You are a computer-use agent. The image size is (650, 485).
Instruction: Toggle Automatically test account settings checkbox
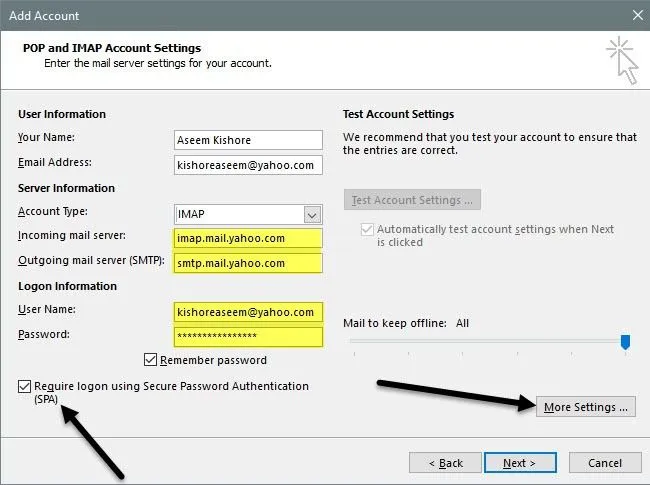tap(366, 230)
